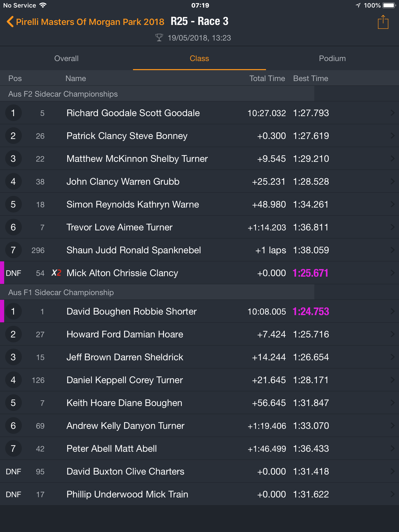
Task: Tap the battery indicator in status bar
Action: click(389, 5)
